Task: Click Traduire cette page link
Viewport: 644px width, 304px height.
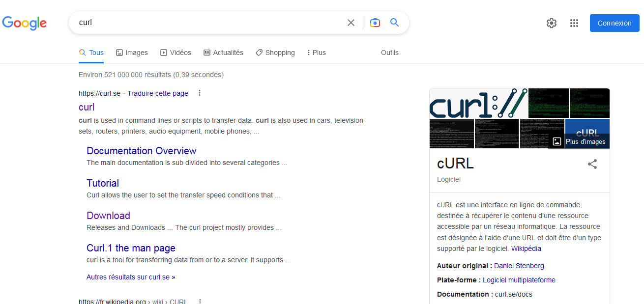Action: [158, 93]
